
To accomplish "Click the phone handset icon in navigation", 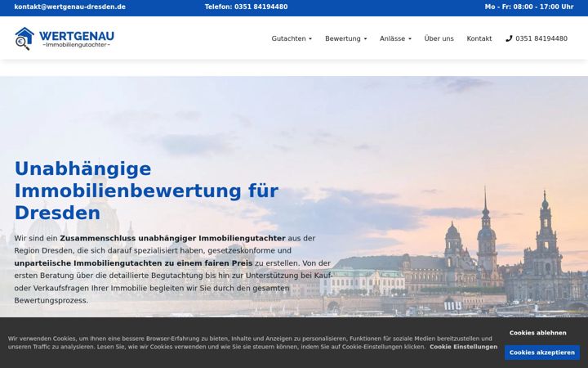I will tap(509, 38).
